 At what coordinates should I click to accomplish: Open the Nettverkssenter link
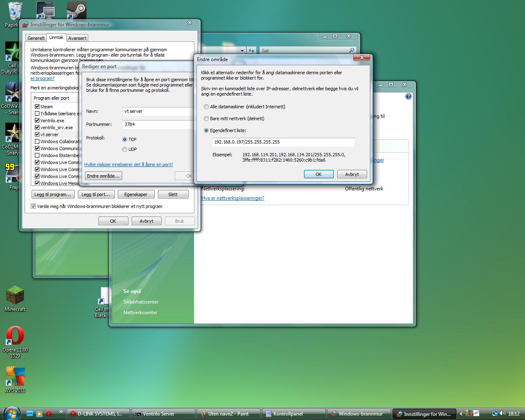pos(140,313)
